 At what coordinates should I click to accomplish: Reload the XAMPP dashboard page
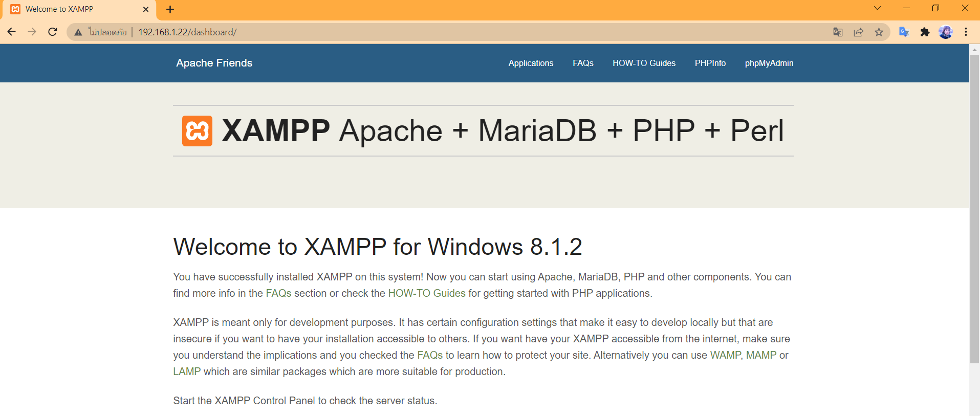[52, 32]
